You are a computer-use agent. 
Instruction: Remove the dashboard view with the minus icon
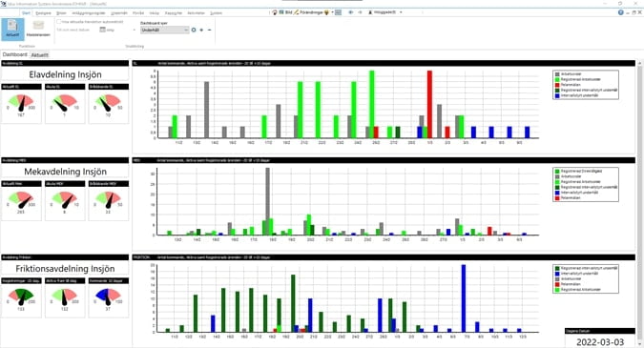(210, 30)
